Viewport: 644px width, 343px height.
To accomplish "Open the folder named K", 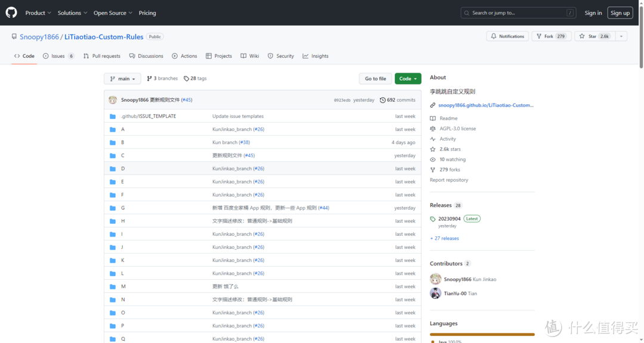I will tap(123, 260).
